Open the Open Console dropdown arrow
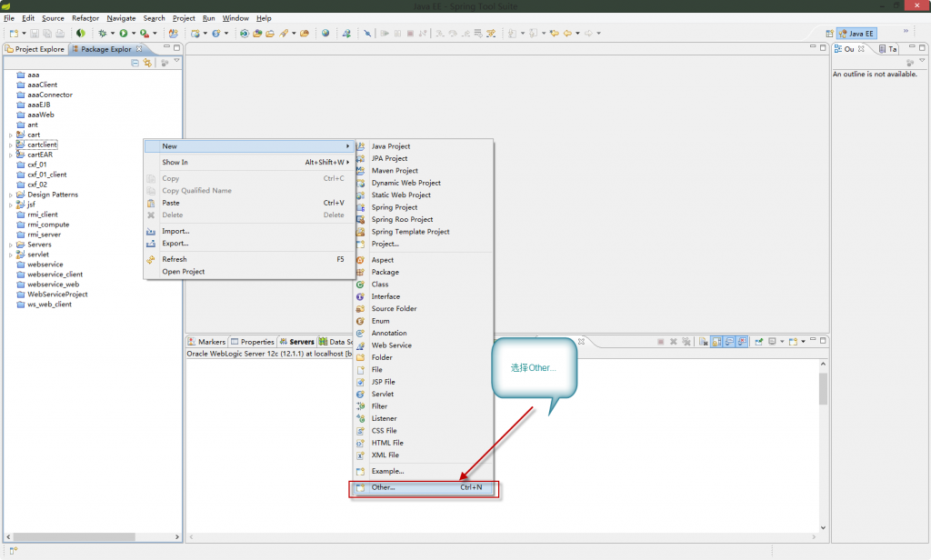This screenshot has height=560, width=931. [x=803, y=342]
